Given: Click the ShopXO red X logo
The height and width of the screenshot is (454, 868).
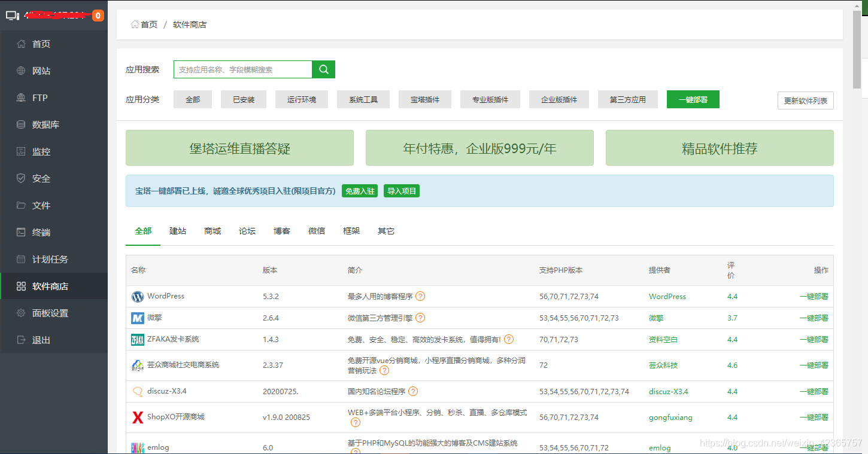Looking at the screenshot, I should 138,418.
